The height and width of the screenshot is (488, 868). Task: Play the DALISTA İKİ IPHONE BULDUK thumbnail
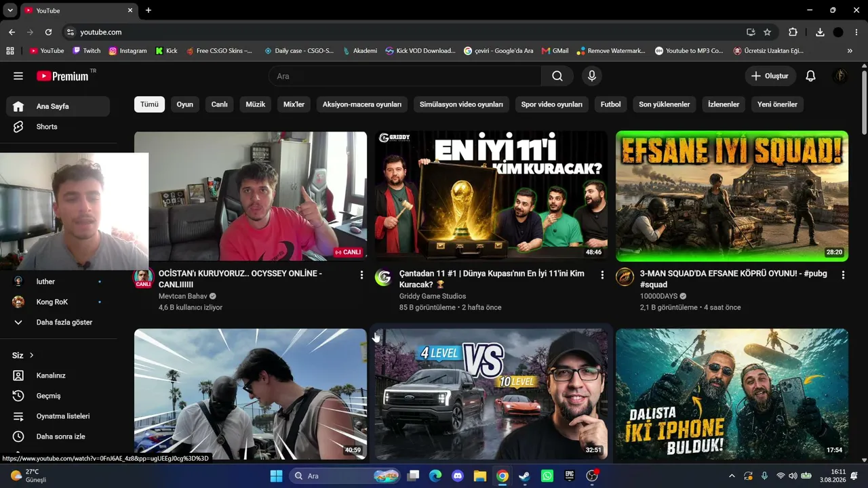click(x=732, y=394)
